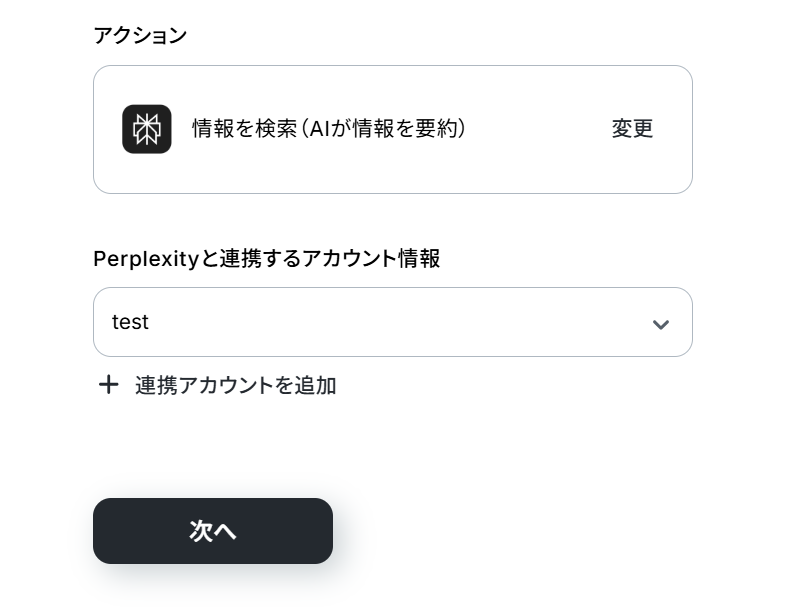Tap the black Perplexity app tile
Image resolution: width=785 pixels, height=607 pixels.
point(147,129)
